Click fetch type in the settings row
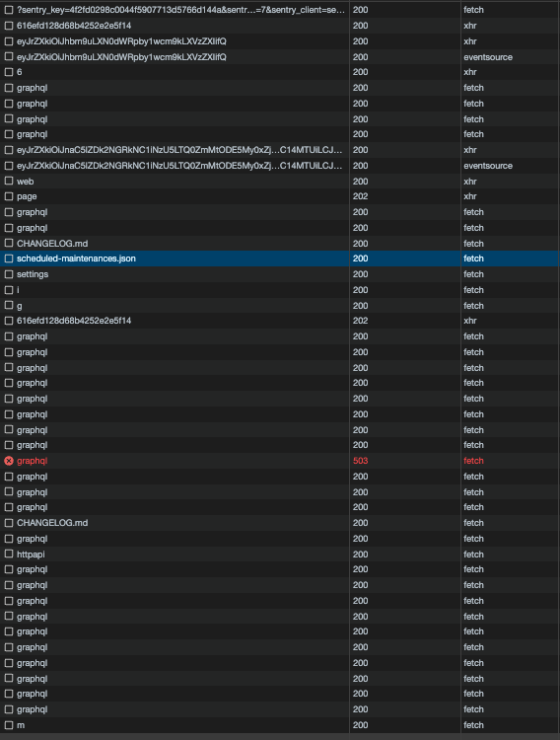The image size is (560, 740). [473, 274]
